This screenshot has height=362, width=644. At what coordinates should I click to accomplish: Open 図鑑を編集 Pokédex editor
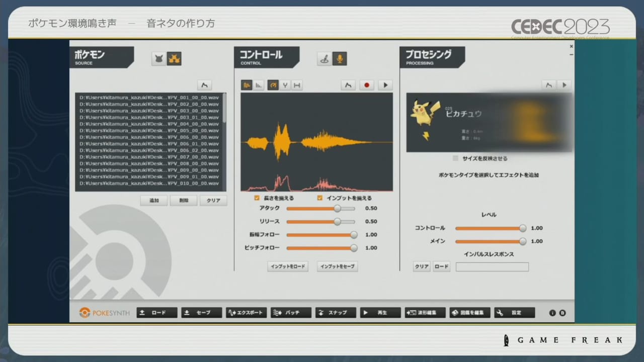pyautogui.click(x=470, y=313)
